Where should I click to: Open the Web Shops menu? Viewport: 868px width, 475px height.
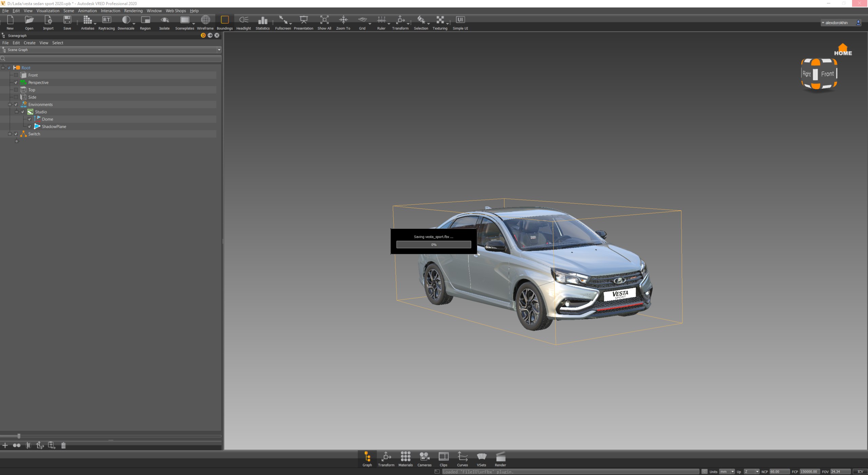pos(176,11)
